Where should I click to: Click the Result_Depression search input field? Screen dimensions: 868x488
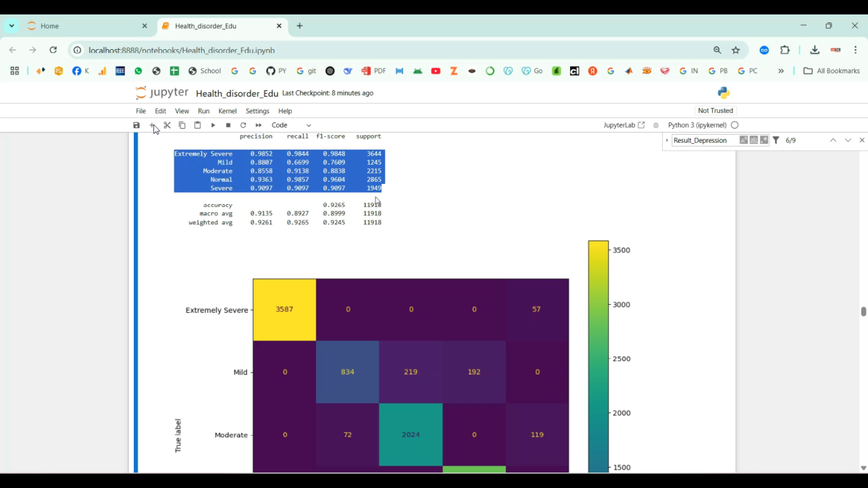pos(704,141)
